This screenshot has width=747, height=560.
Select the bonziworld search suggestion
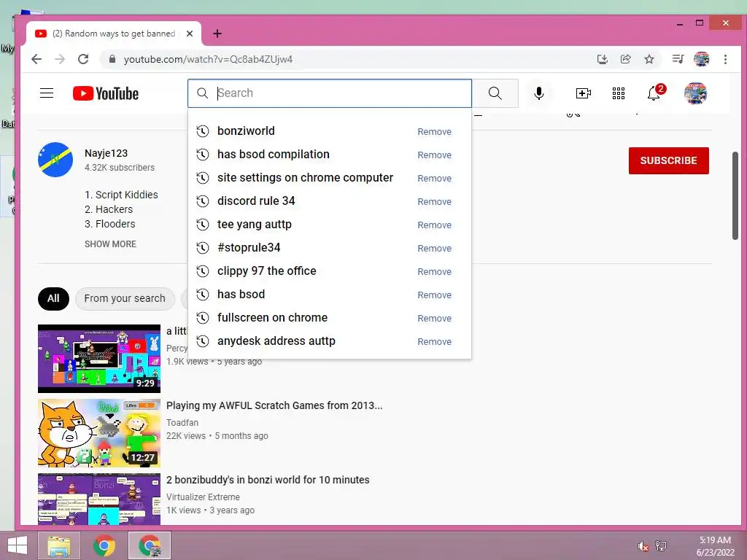point(330,131)
